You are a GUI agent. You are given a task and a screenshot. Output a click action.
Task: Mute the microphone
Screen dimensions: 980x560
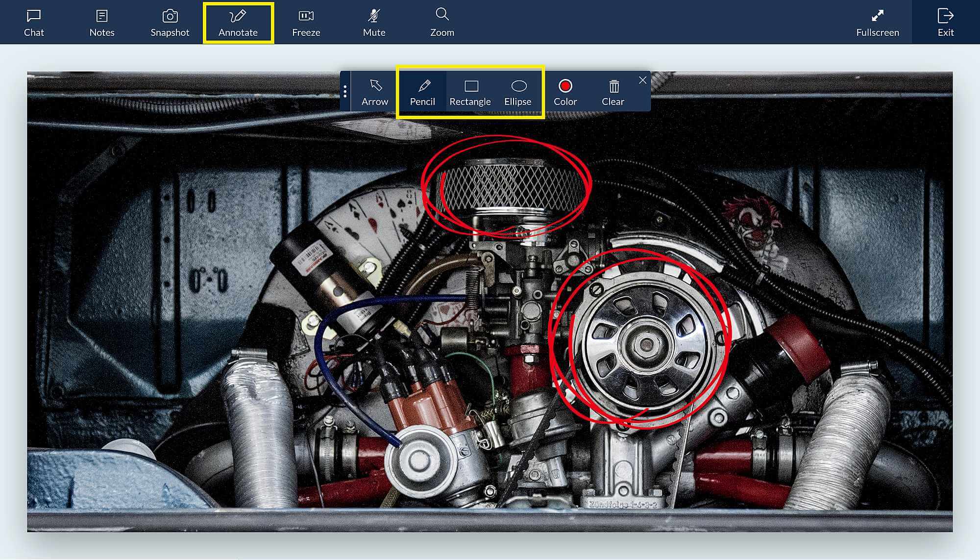[374, 23]
